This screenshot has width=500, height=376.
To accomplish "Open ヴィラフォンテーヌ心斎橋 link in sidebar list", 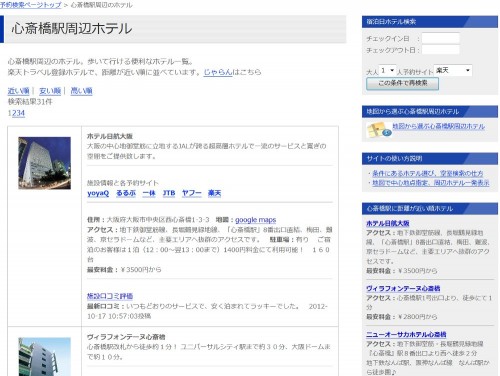I will coord(403,288).
